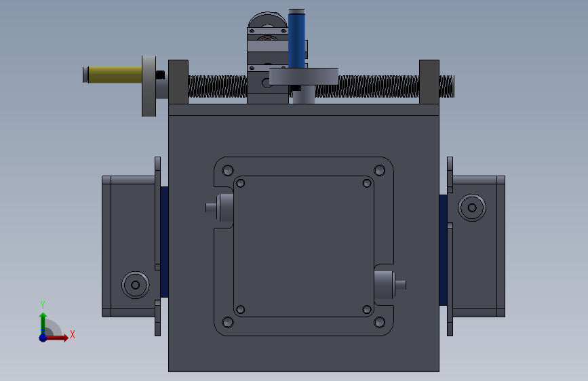Select bottom-right screw hole of outer frame
Screen dimensions: 588x381
[380, 322]
